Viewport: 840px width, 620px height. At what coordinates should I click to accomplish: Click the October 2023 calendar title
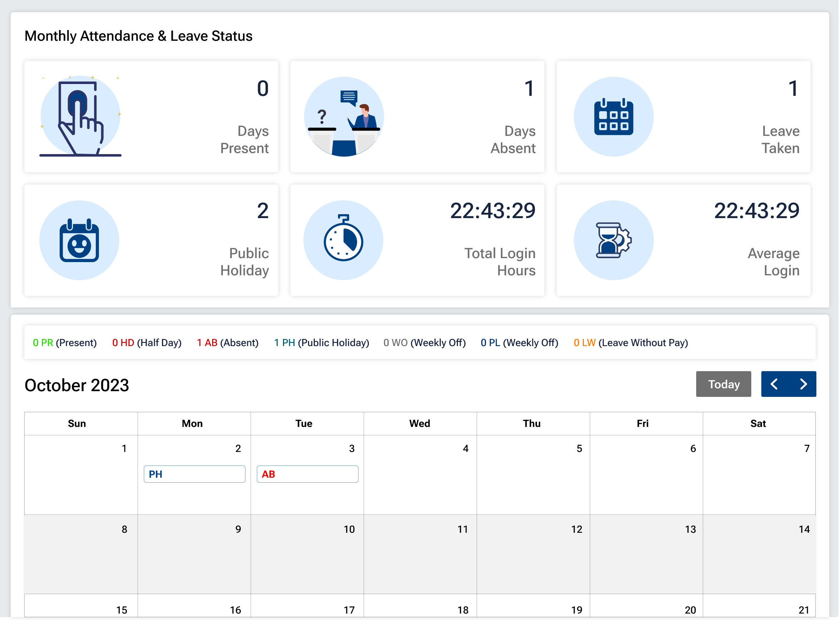77,386
